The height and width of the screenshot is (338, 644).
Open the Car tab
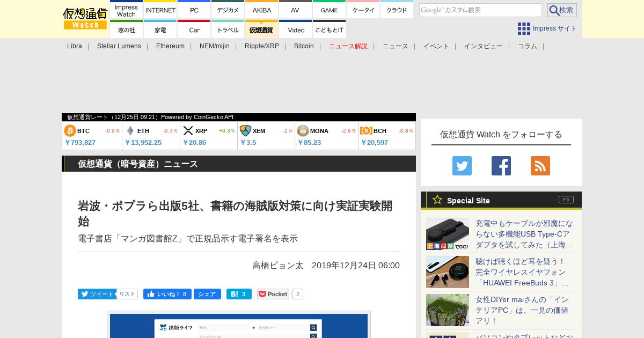pos(194,30)
